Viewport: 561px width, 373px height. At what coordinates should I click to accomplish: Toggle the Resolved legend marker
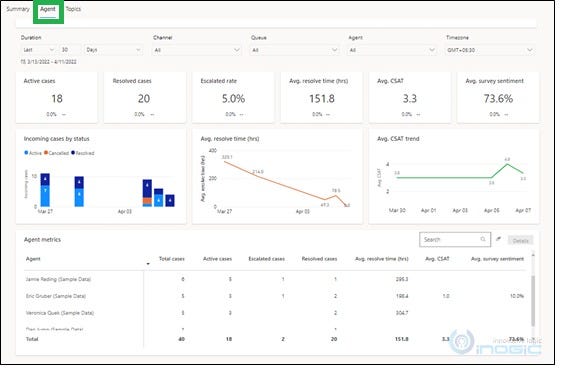[73, 153]
